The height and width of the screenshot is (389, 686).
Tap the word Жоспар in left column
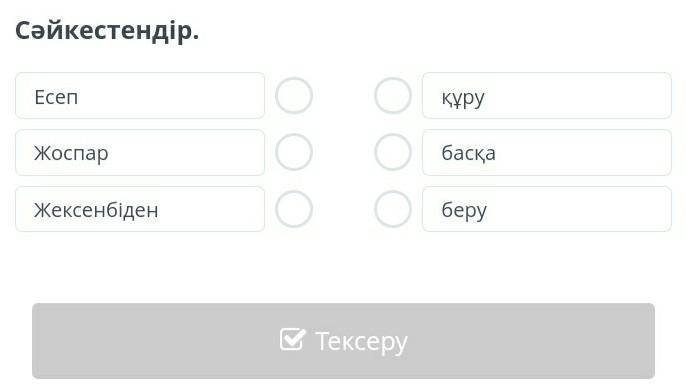(71, 154)
